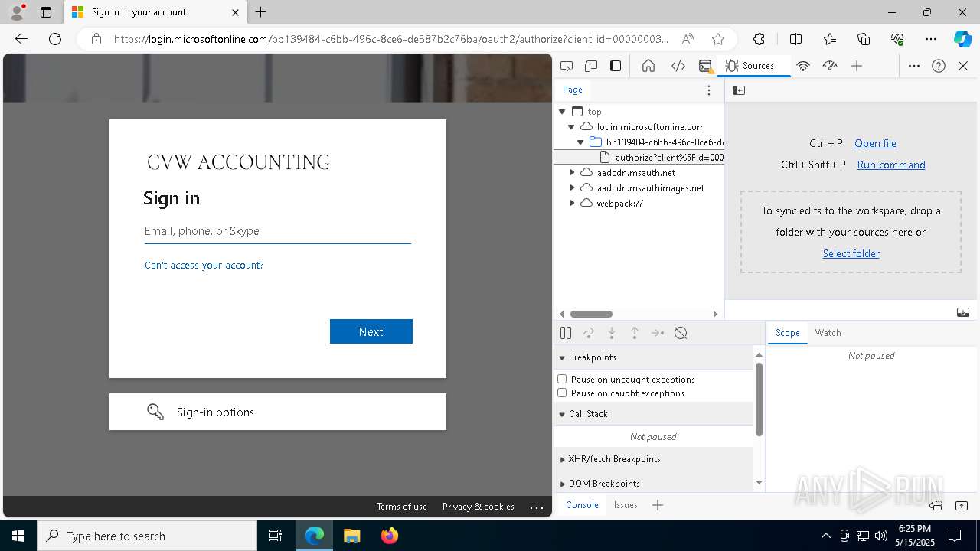Open the Issues drawer tab
The width and height of the screenshot is (980, 551).
626,505
